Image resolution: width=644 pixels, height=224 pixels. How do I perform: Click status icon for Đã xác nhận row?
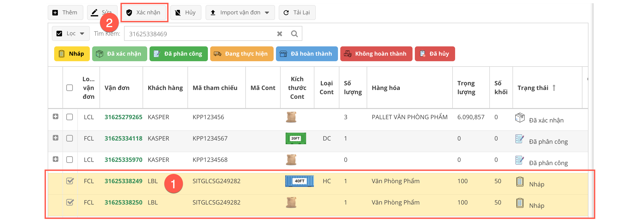pyautogui.click(x=520, y=118)
